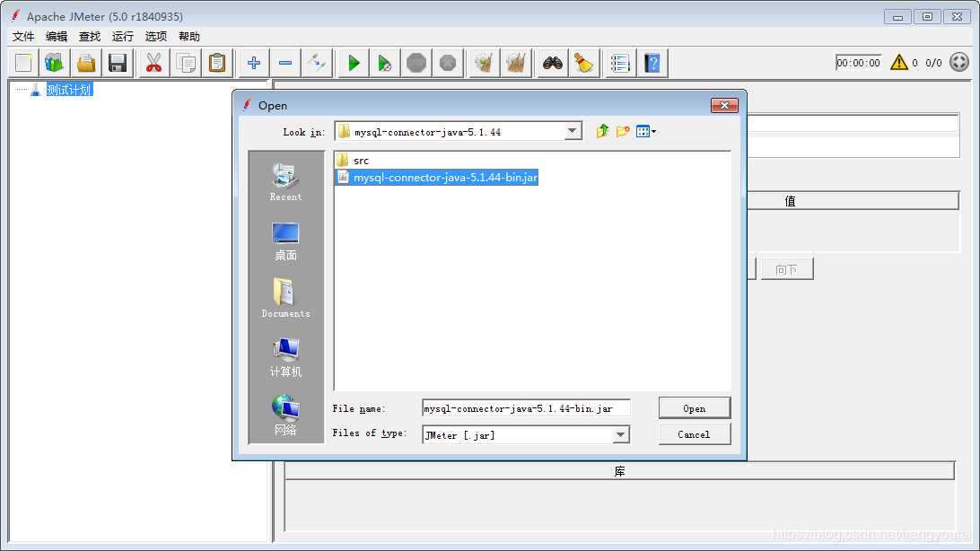The height and width of the screenshot is (551, 980).
Task: Click the 00:00:00 timer field
Action: (x=858, y=63)
